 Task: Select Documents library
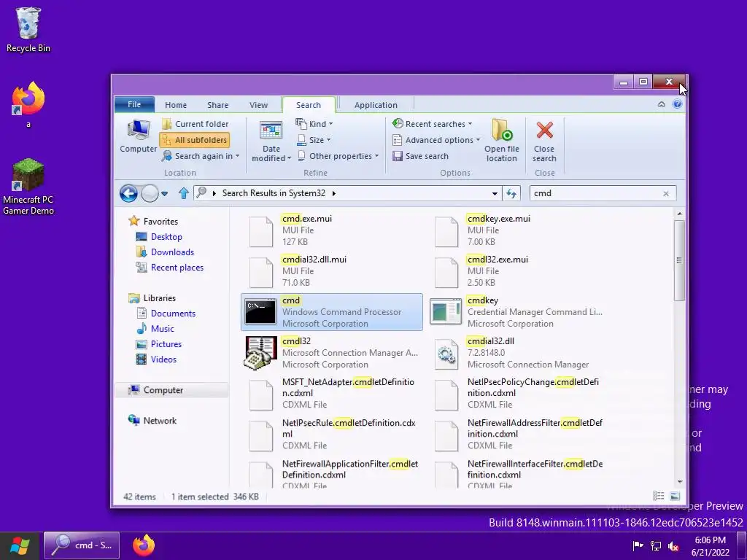tap(173, 314)
